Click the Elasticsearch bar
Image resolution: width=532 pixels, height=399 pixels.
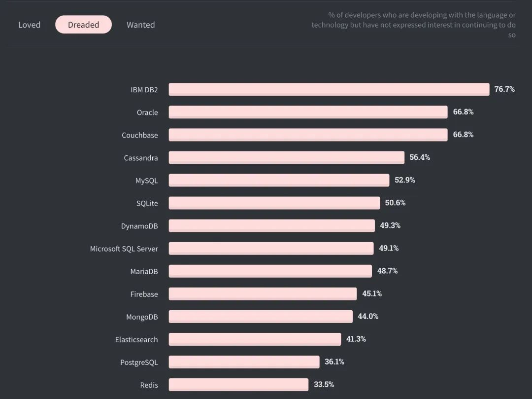coord(255,340)
